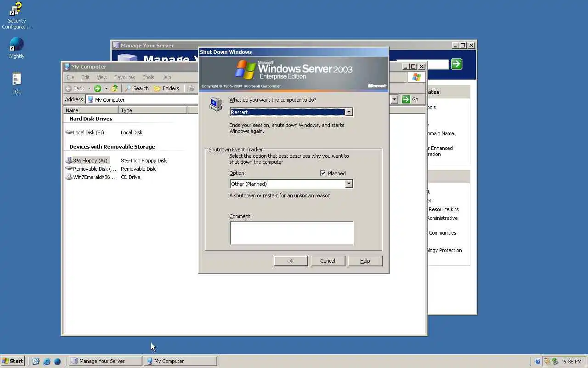The image size is (588, 368).
Task: Click Cancel in Shut Down Windows dialog
Action: point(328,261)
